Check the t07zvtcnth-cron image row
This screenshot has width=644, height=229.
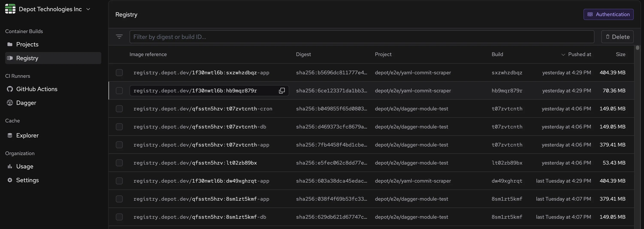click(119, 109)
